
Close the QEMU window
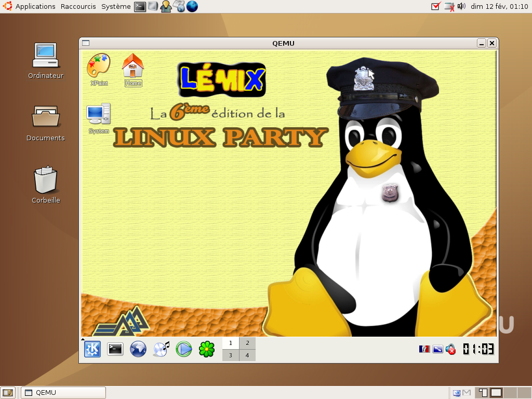point(492,43)
